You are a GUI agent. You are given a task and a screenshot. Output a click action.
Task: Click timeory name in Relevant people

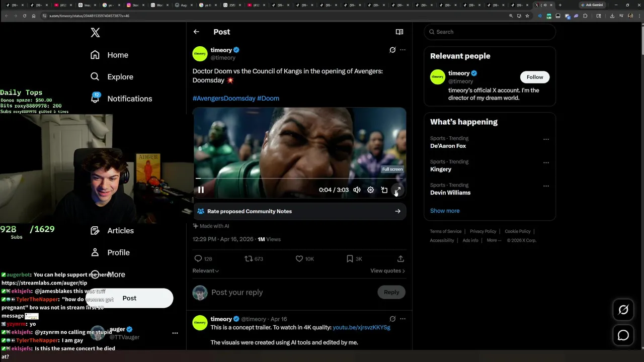pos(459,73)
